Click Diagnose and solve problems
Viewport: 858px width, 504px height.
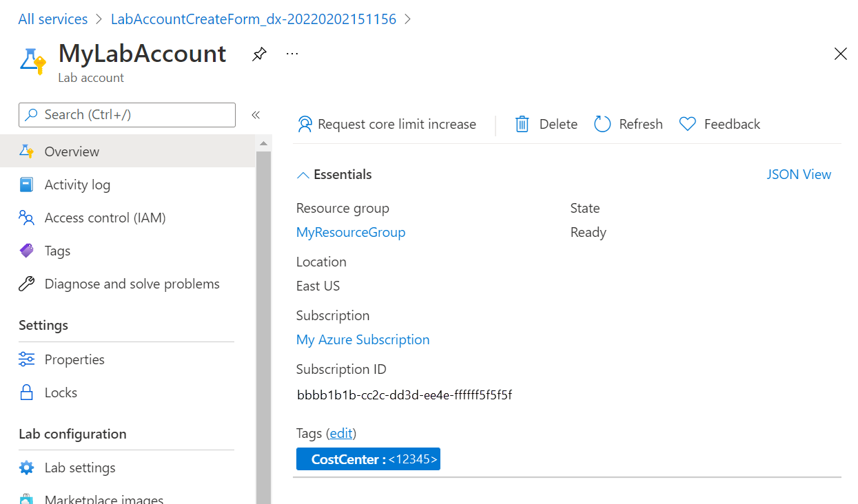pyautogui.click(x=131, y=283)
